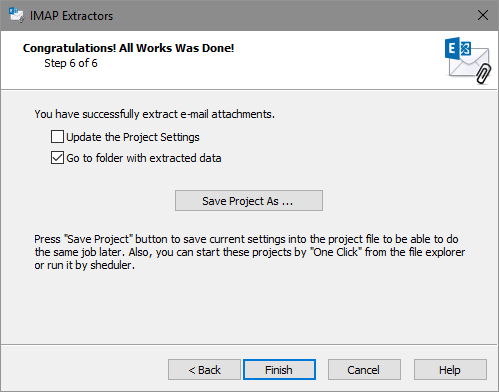Click the 'Go to folder with extracted data' label

(x=144, y=158)
